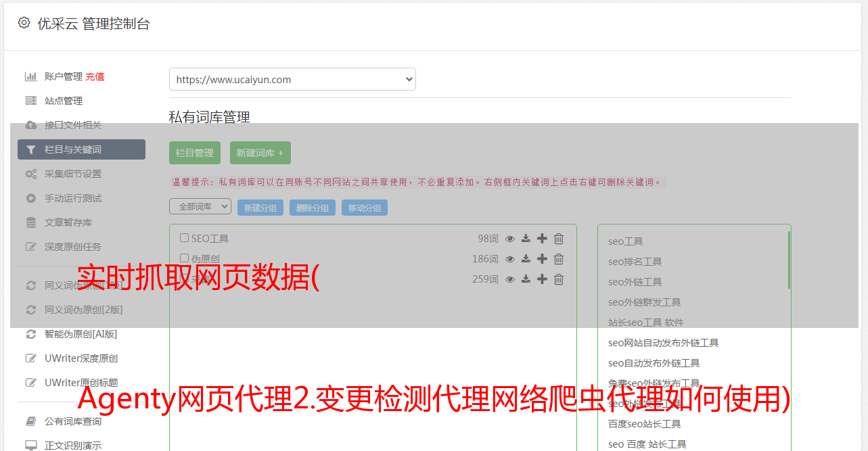The image size is (868, 451).
Task: Click the 新建分组 button
Action: pos(260,208)
